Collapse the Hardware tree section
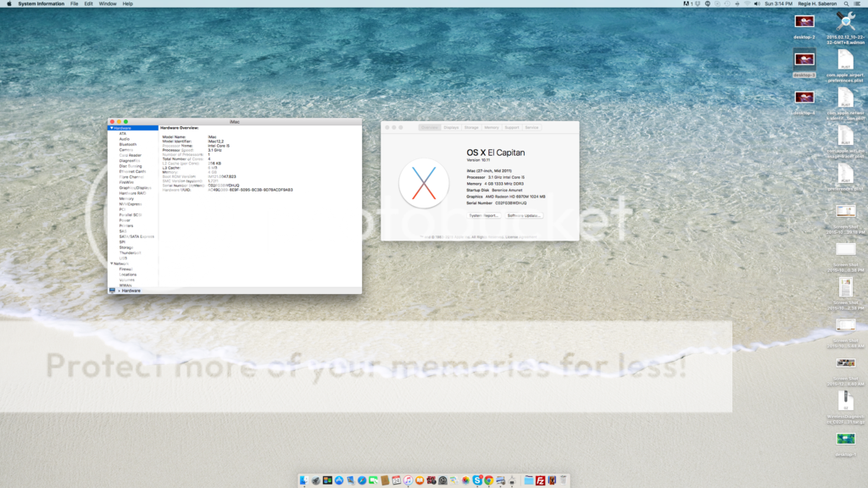 coord(110,128)
